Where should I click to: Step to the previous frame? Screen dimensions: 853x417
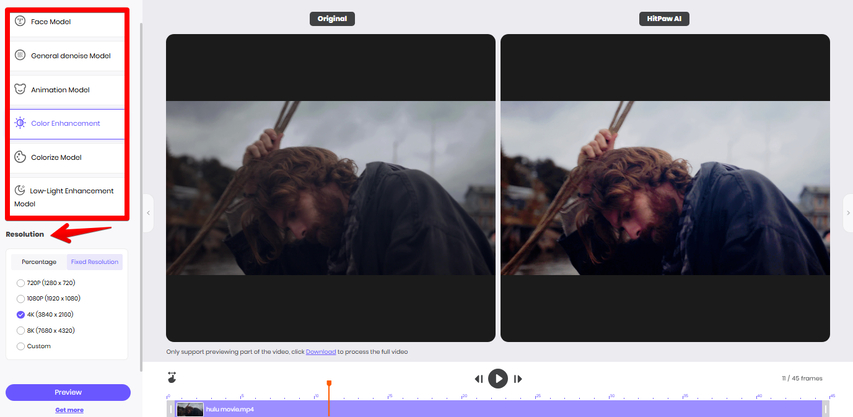pyautogui.click(x=479, y=379)
